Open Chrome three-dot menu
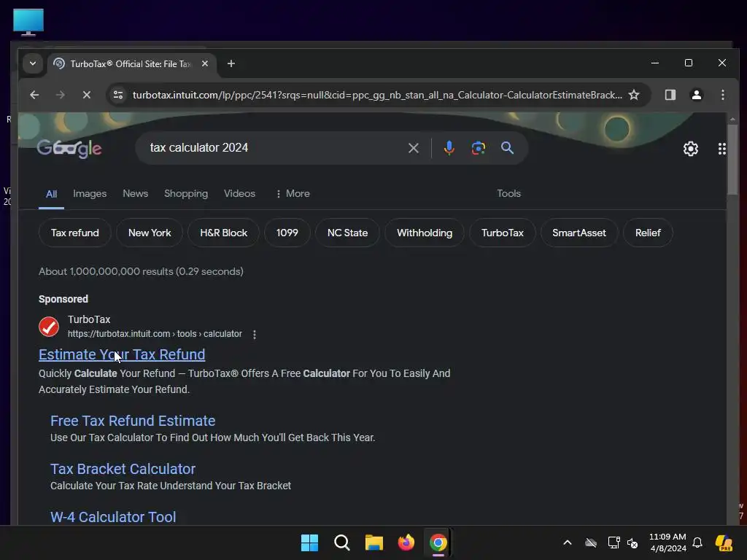 (723, 95)
